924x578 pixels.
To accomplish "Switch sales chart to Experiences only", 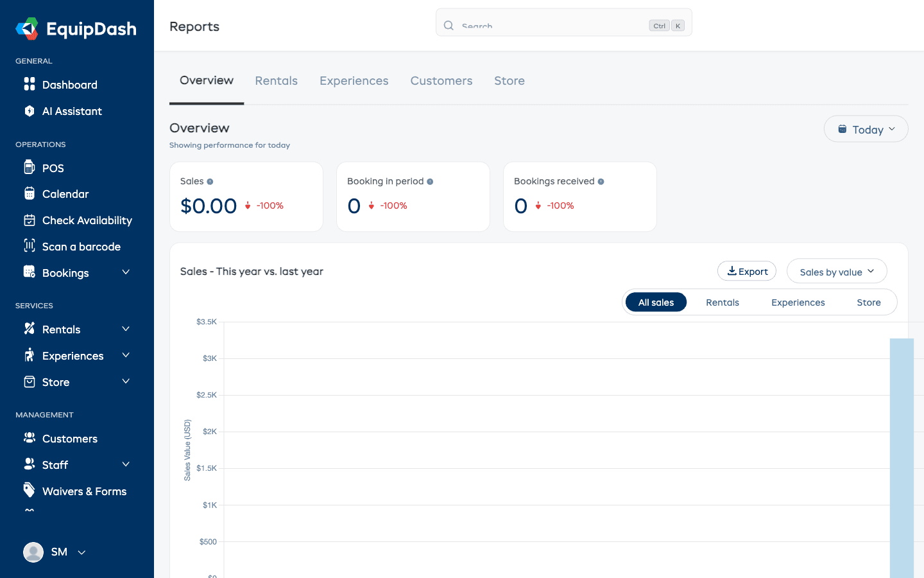I will pos(798,302).
